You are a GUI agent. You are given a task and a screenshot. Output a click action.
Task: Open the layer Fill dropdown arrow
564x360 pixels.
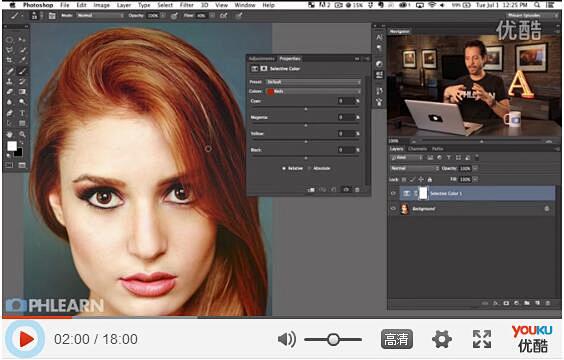point(476,179)
